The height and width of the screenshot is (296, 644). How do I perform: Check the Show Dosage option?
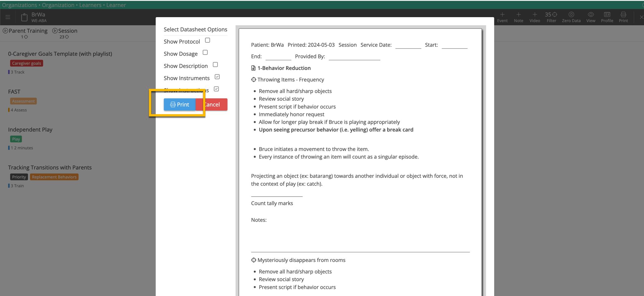click(x=205, y=52)
